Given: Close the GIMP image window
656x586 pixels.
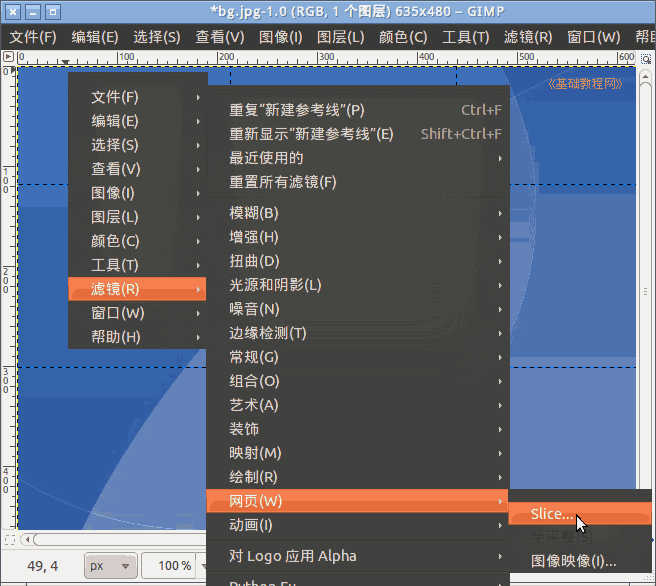Looking at the screenshot, I should point(13,11).
